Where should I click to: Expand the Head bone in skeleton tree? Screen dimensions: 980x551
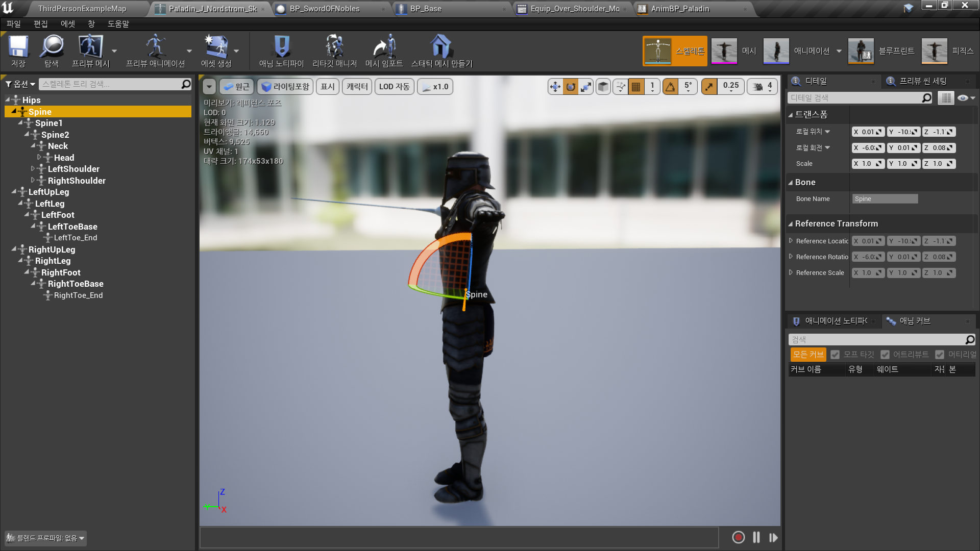[39, 158]
